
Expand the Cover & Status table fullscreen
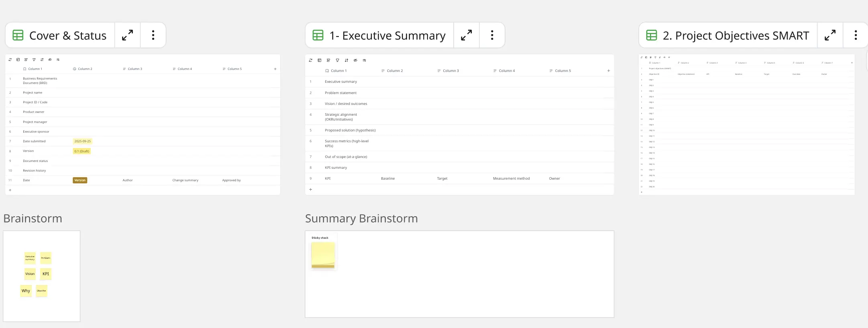pos(127,35)
